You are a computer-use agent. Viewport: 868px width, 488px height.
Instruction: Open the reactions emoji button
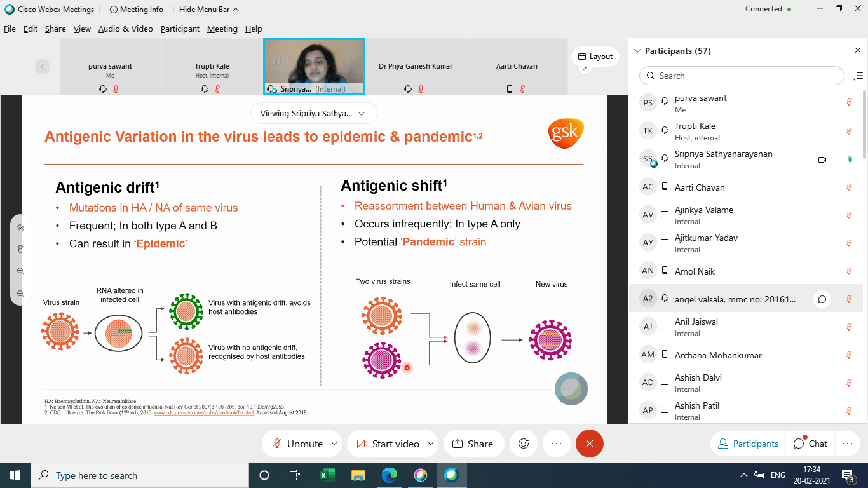[524, 444]
